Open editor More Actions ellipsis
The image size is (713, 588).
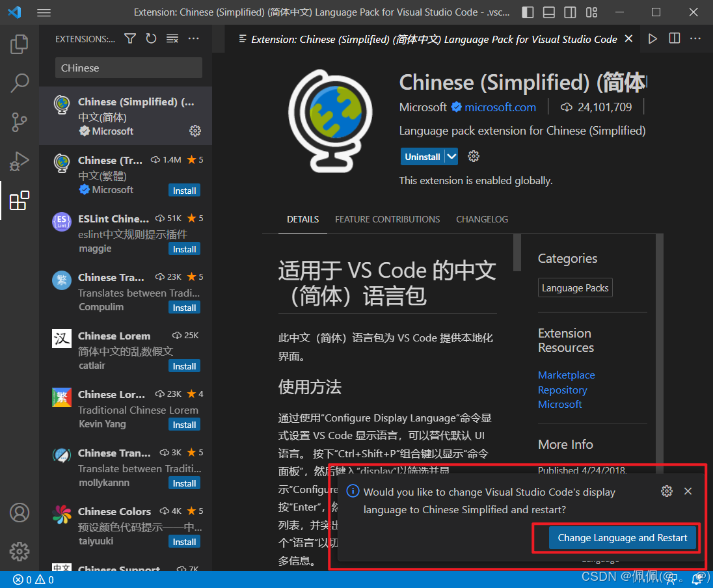[695, 38]
